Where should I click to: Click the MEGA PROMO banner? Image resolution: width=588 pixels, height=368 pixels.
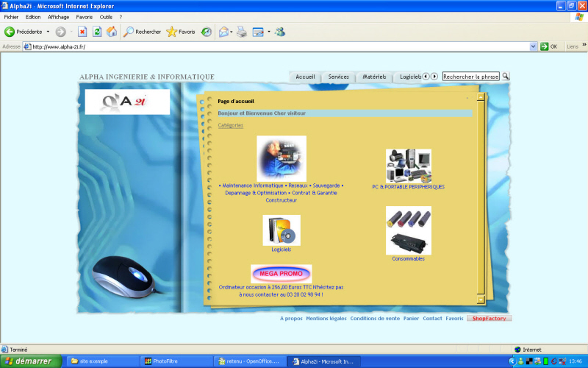[281, 273]
